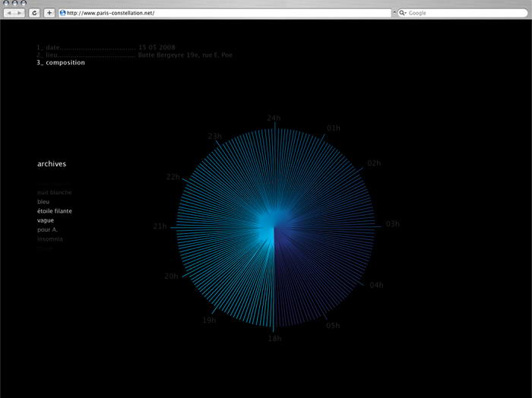Click inside the Google search box
Viewport: 532px width, 398px height.
(x=464, y=13)
